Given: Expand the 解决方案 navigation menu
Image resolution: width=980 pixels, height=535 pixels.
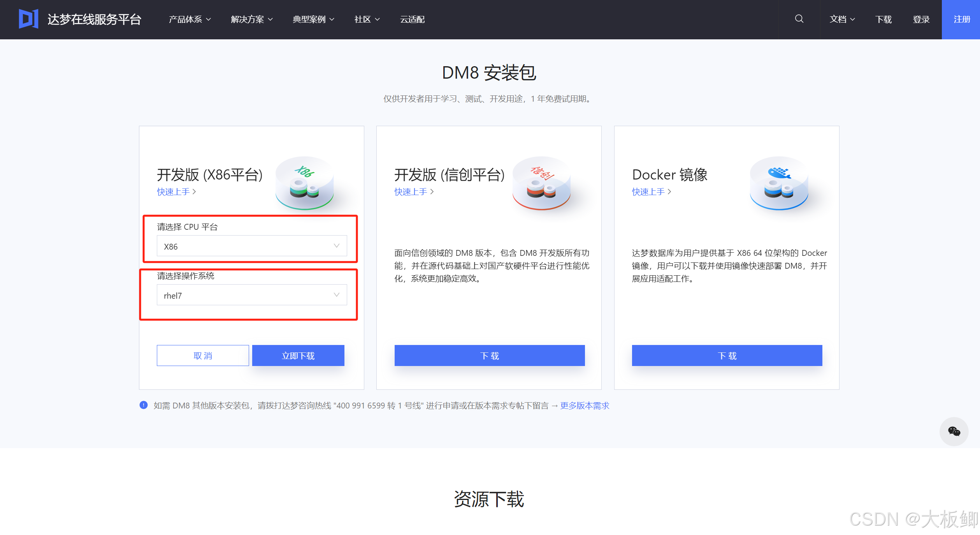Looking at the screenshot, I should pos(251,19).
